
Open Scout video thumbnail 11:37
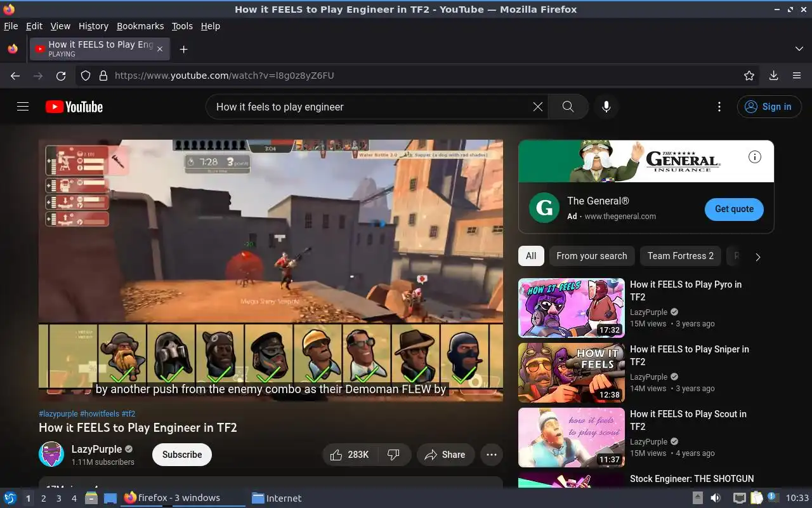pyautogui.click(x=572, y=438)
